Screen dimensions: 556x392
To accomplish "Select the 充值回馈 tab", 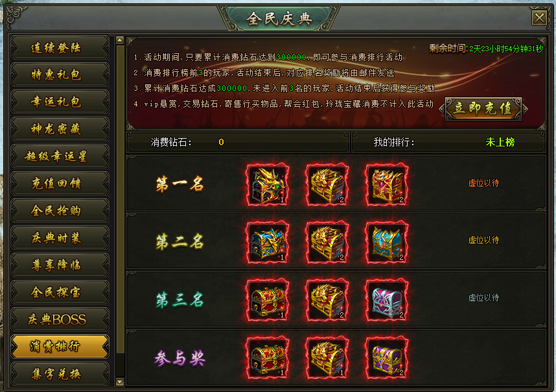I will coord(60,183).
